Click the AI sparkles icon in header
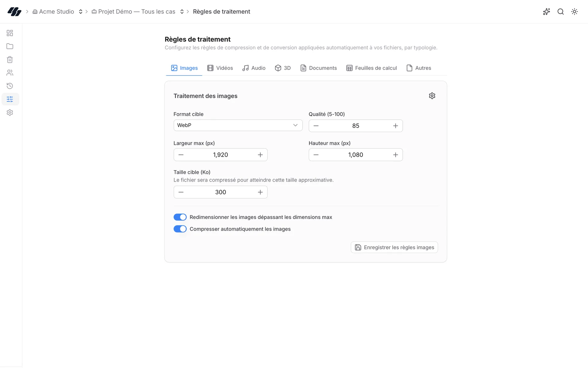Screen dimensions: 588x368 coord(546,12)
